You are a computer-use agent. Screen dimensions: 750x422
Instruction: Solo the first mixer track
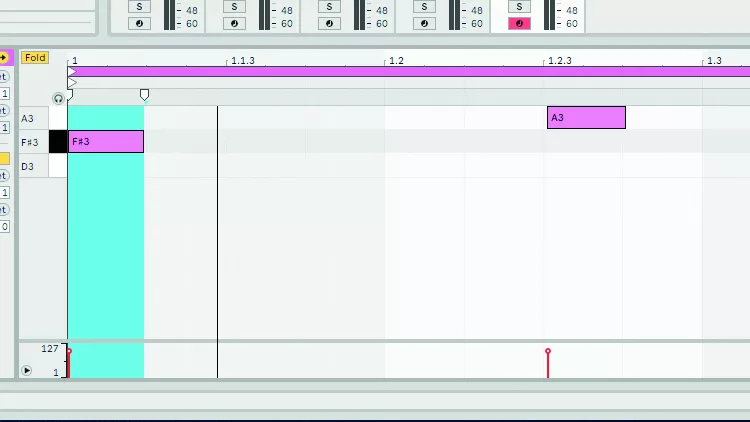point(140,7)
